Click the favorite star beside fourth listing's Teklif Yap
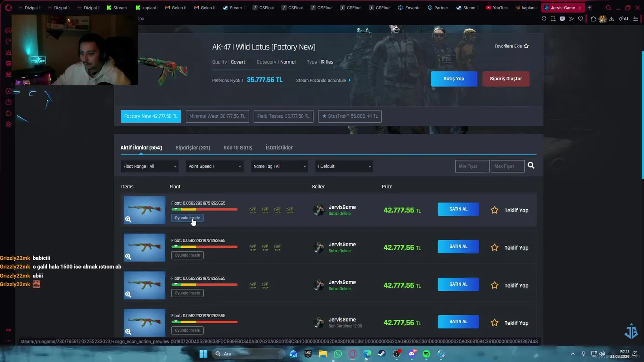This screenshot has height=362, width=644. [495, 323]
